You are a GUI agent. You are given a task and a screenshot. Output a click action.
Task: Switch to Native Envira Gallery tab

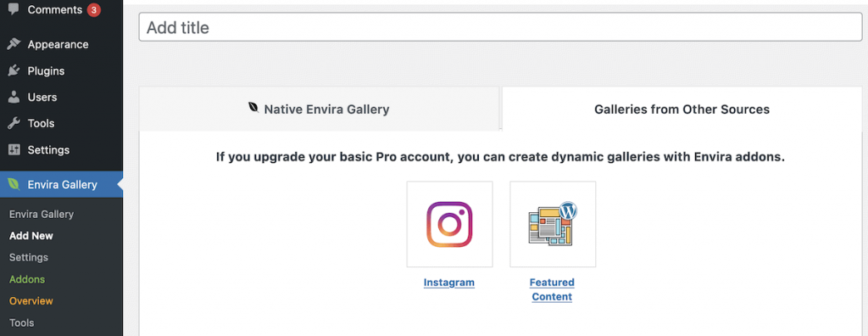(319, 109)
